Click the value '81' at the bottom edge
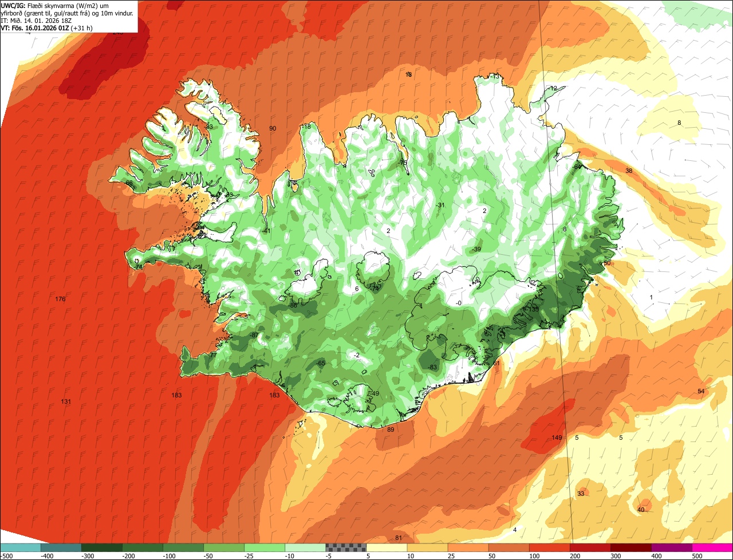Screen dimensions: 733x560 pyautogui.click(x=399, y=538)
